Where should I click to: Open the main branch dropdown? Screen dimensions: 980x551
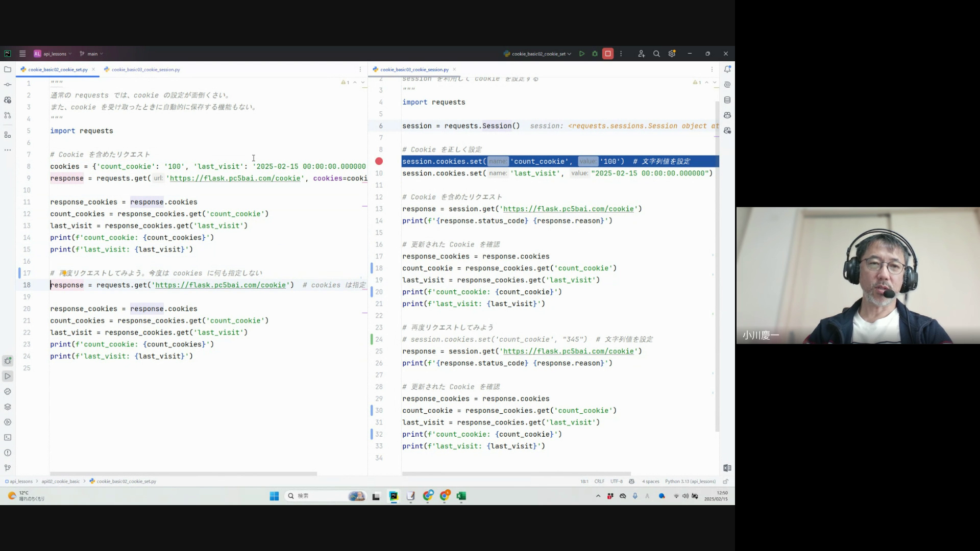pyautogui.click(x=92, y=54)
